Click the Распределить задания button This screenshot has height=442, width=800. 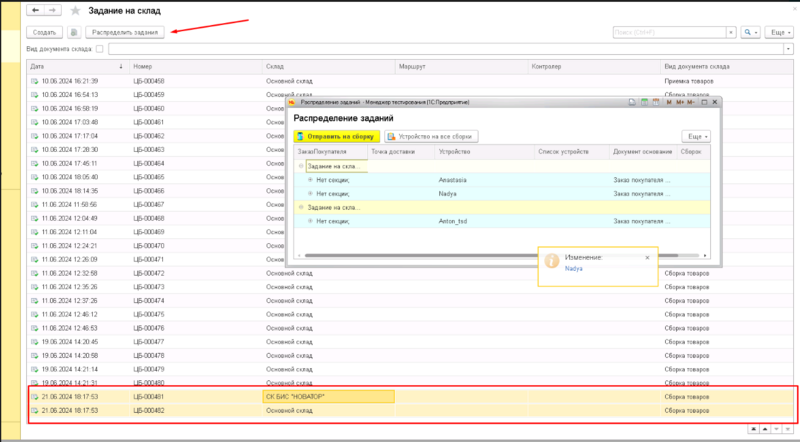coord(125,32)
